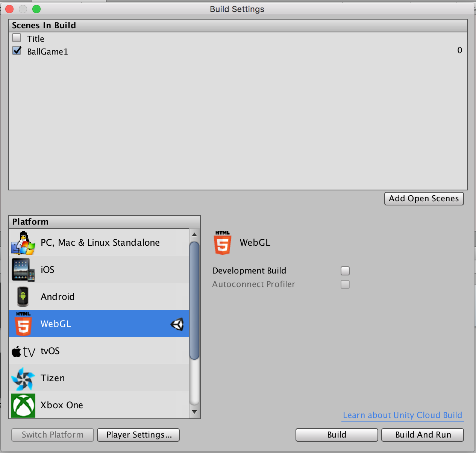Click the green Xbox One logo icon
The height and width of the screenshot is (453, 476).
click(23, 406)
